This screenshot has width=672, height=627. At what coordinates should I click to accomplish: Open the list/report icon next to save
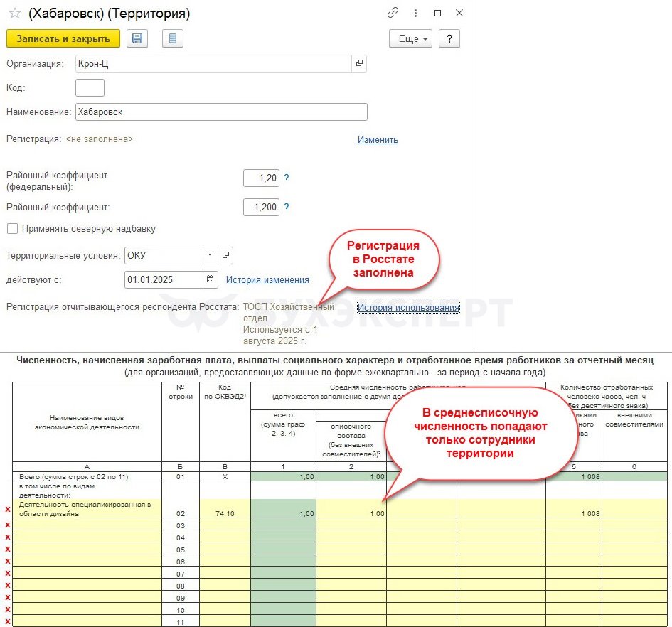click(173, 38)
